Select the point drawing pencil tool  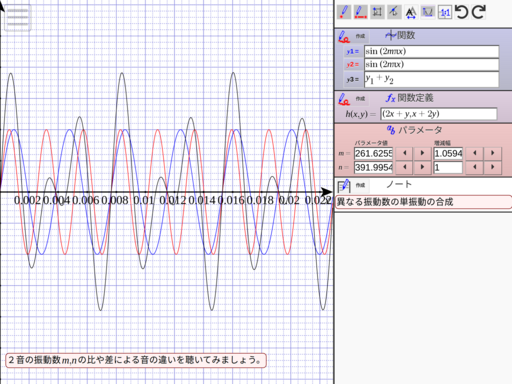pos(344,12)
